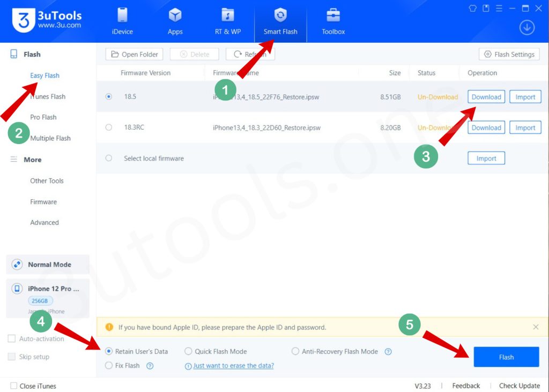Image resolution: width=549 pixels, height=392 pixels.
Task: Click the Normal Mode icon
Action: [17, 265]
